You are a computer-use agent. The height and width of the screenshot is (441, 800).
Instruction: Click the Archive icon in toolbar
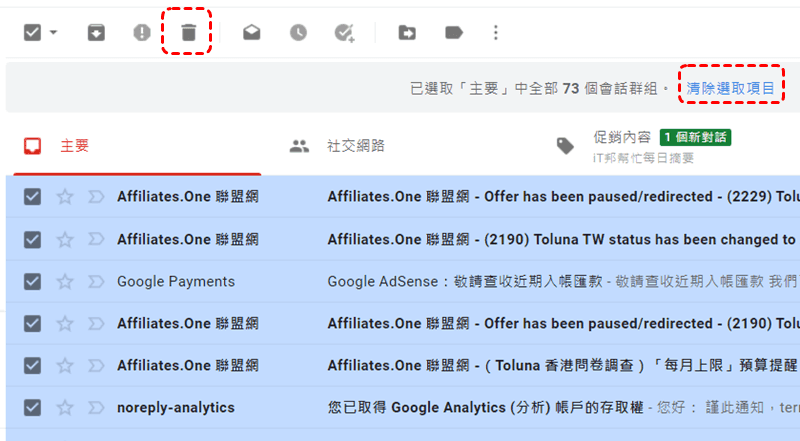coord(96,33)
